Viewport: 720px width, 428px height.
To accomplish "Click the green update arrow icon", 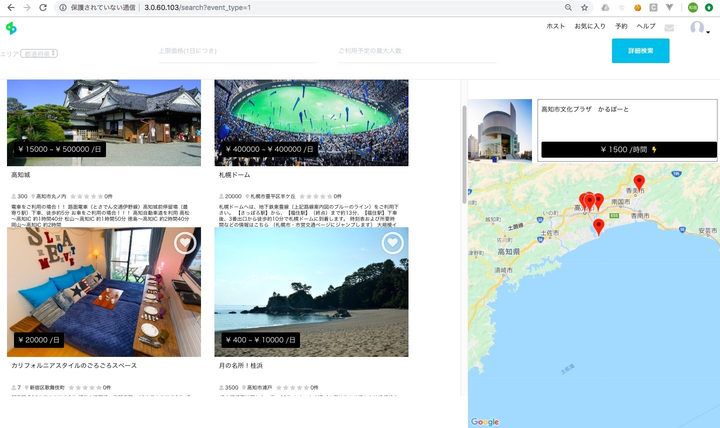I will (x=709, y=7).
